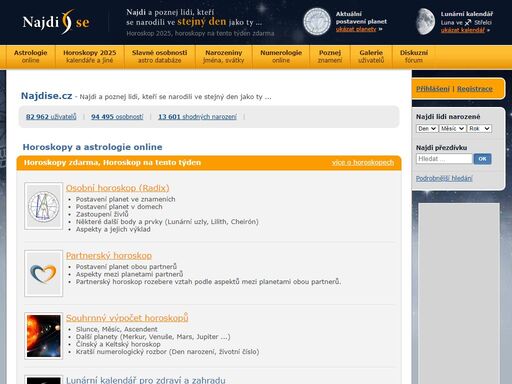Click 'Aktuální postavení planet' header text
Image resolution: width=512 pixels, height=384 pixels.
(x=361, y=18)
